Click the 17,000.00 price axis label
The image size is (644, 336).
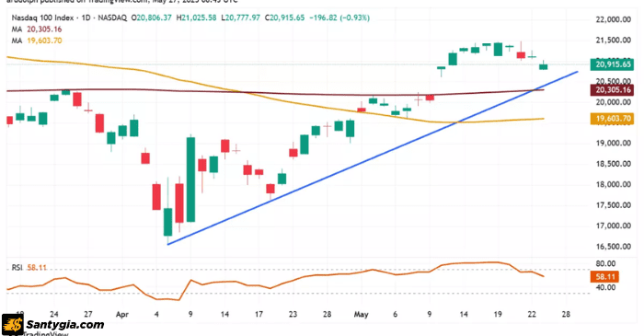614,226
